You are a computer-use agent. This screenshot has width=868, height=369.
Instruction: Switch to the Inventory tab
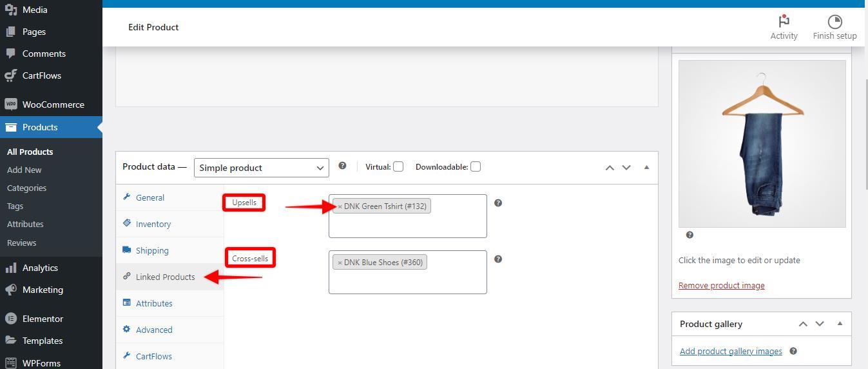pos(153,224)
